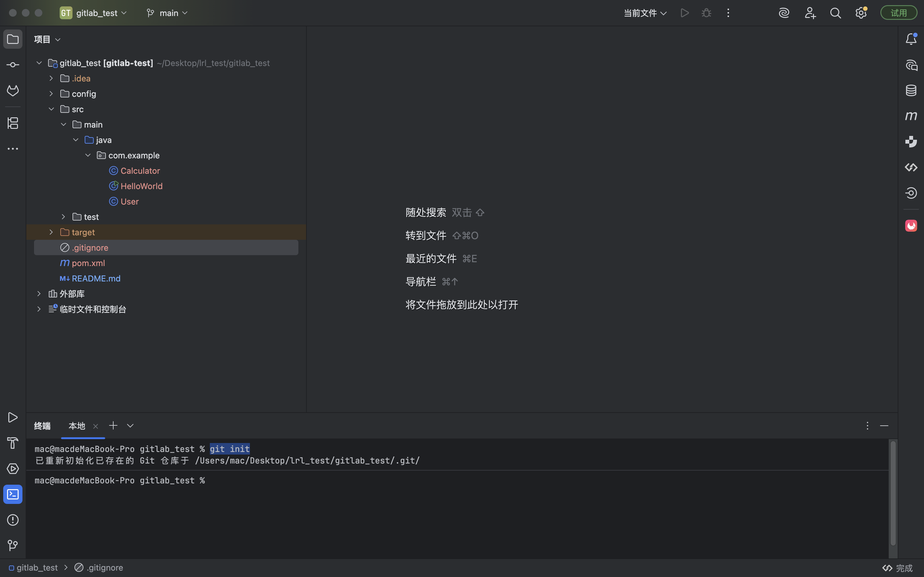Open the 项目 view options menu

[58, 39]
